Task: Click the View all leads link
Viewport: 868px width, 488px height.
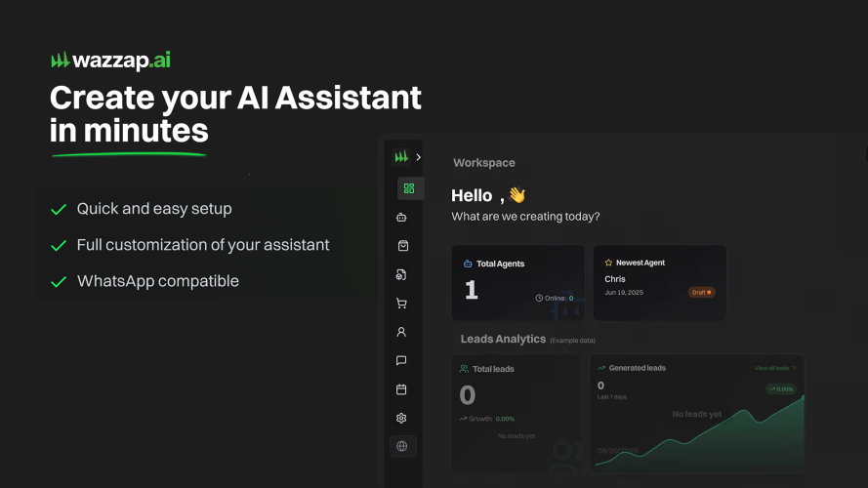Action: coord(774,368)
